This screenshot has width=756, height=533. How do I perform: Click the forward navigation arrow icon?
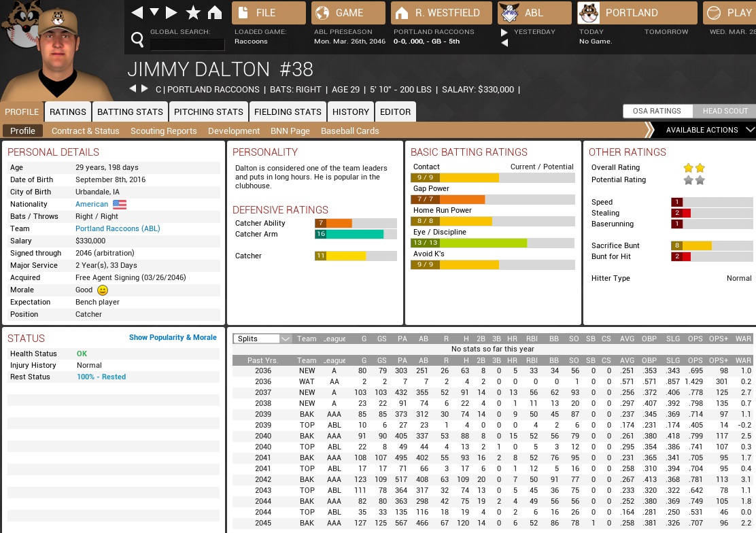(x=171, y=13)
